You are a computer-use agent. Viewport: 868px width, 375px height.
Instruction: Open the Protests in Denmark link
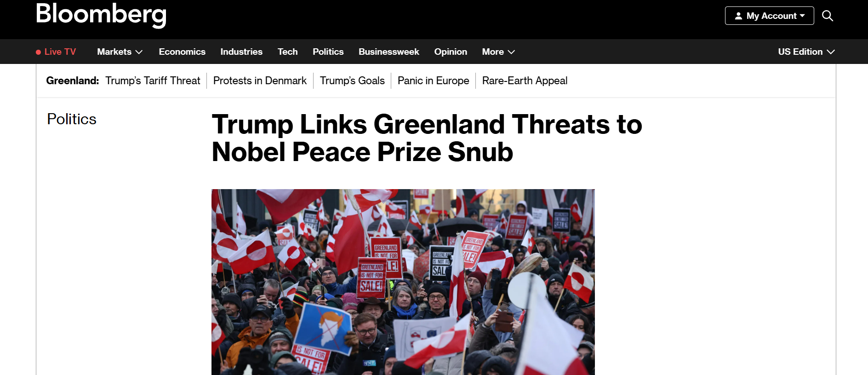click(x=260, y=81)
